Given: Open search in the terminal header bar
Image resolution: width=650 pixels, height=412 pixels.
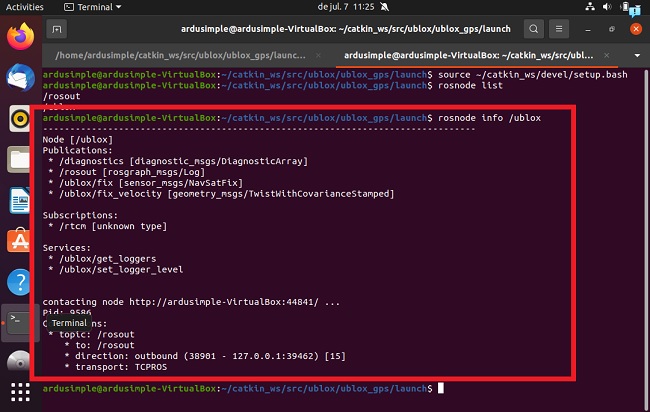Looking at the screenshot, I should point(536,29).
